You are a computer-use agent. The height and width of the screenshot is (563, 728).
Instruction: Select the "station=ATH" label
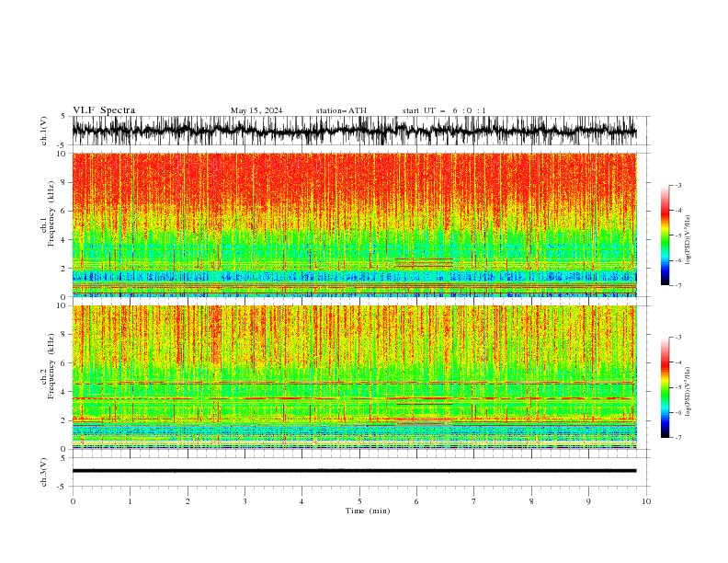point(341,110)
